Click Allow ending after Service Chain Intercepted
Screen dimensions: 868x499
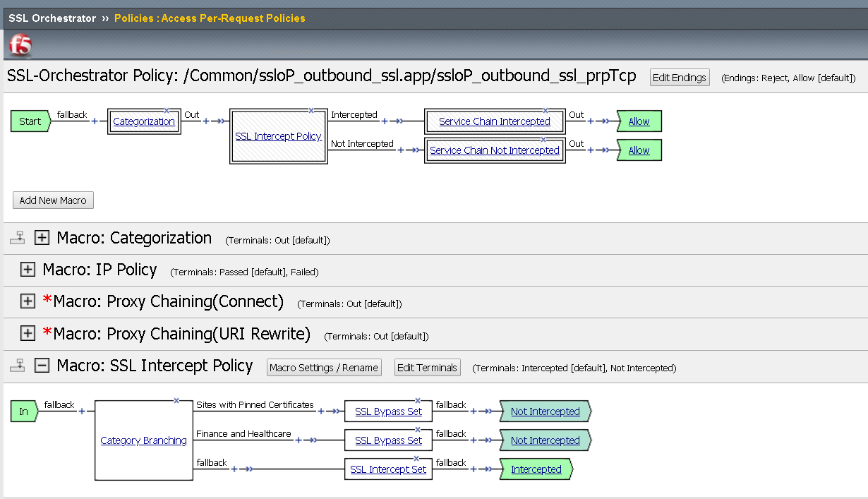click(639, 121)
